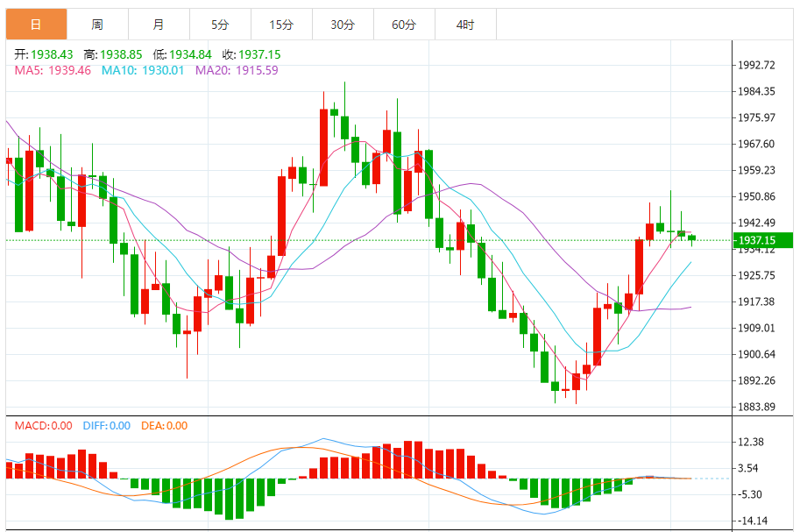Click the high price 1938.85 value

(121, 54)
